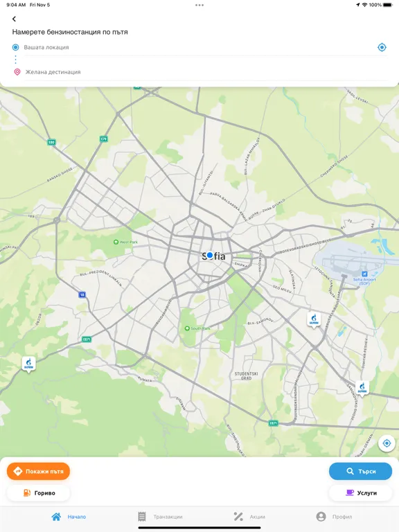This screenshot has width=399, height=532.
Task: Tap the West Park map label
Action: (125, 242)
